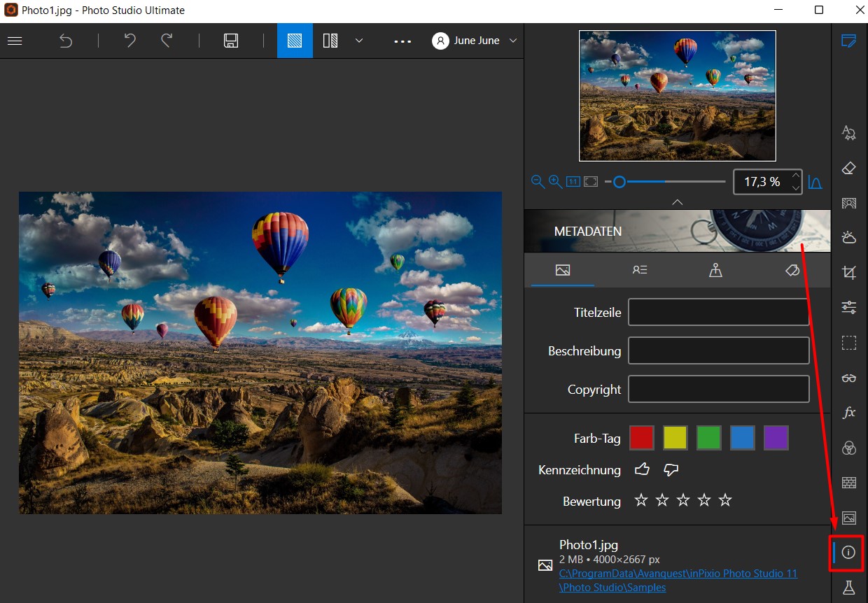Apply the blue Farb-Tag
Image resolution: width=868 pixels, height=603 pixels.
pos(743,438)
